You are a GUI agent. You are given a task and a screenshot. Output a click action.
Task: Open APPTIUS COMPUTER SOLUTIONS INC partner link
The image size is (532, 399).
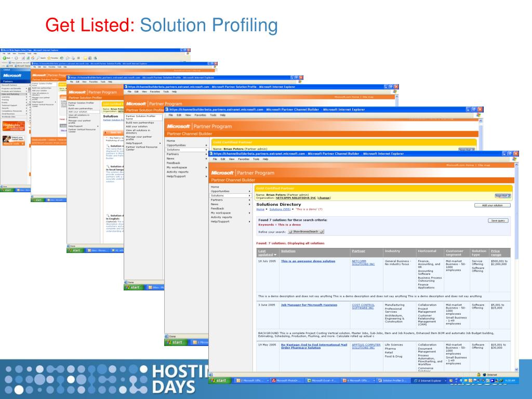(366, 346)
